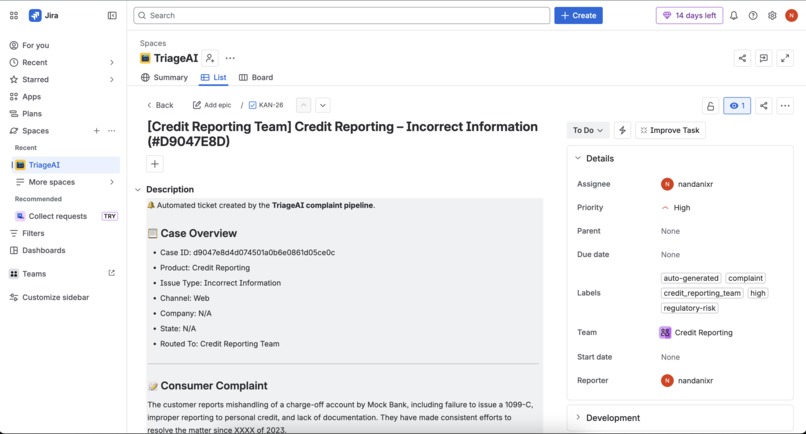
Task: Click the Improve Task button
Action: tap(670, 130)
